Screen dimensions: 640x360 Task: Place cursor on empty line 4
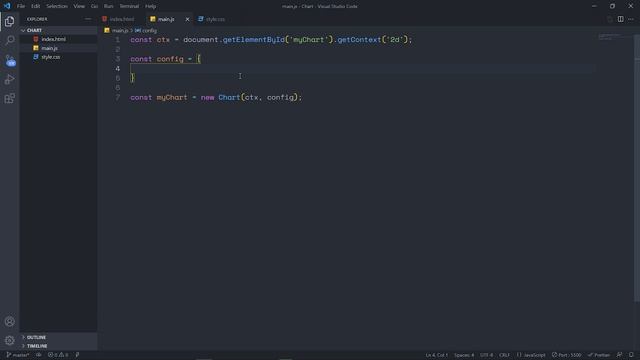coord(362,69)
